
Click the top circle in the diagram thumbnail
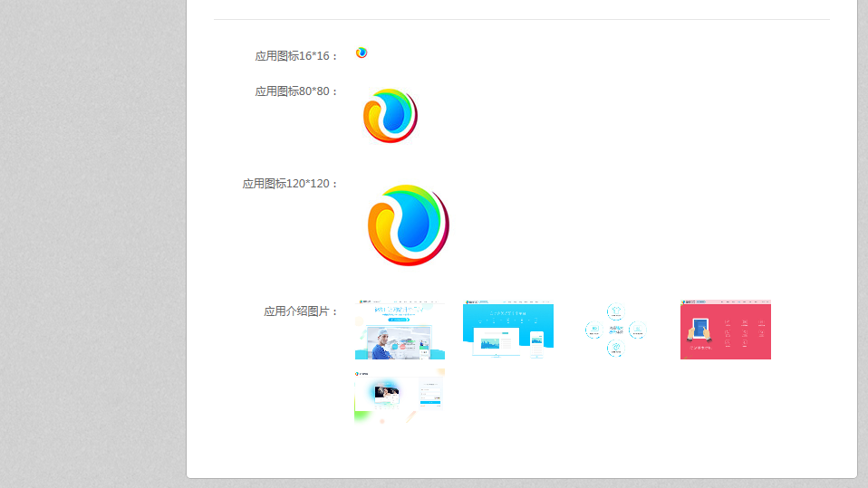coord(616,311)
